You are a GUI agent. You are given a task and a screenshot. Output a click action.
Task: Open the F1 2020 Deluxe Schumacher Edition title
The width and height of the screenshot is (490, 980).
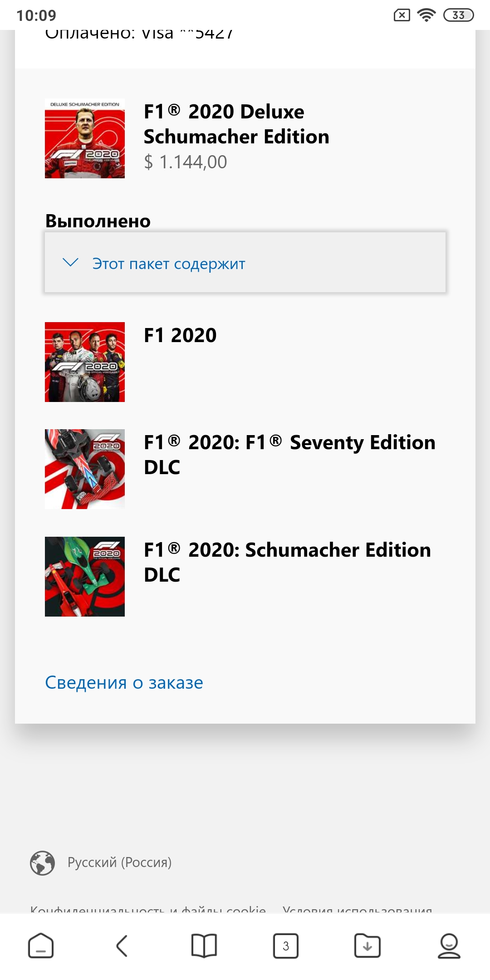tap(236, 124)
